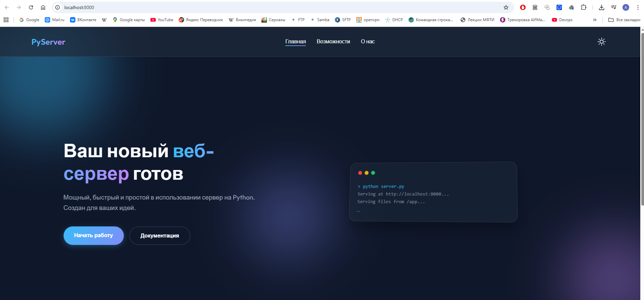Click the apps grid icon in bookmarks bar

point(6,20)
